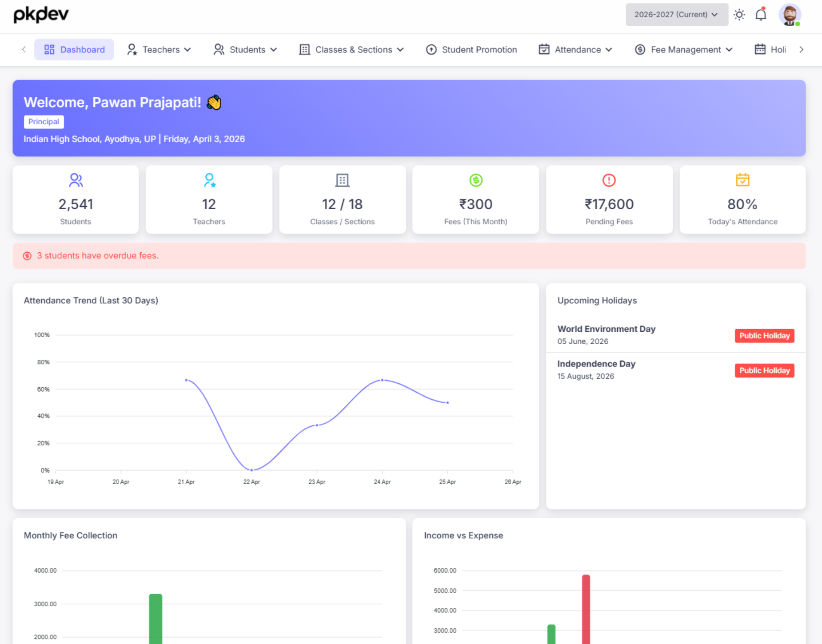The width and height of the screenshot is (822, 644).
Task: Open the 2,541 Students card
Action: [76, 199]
